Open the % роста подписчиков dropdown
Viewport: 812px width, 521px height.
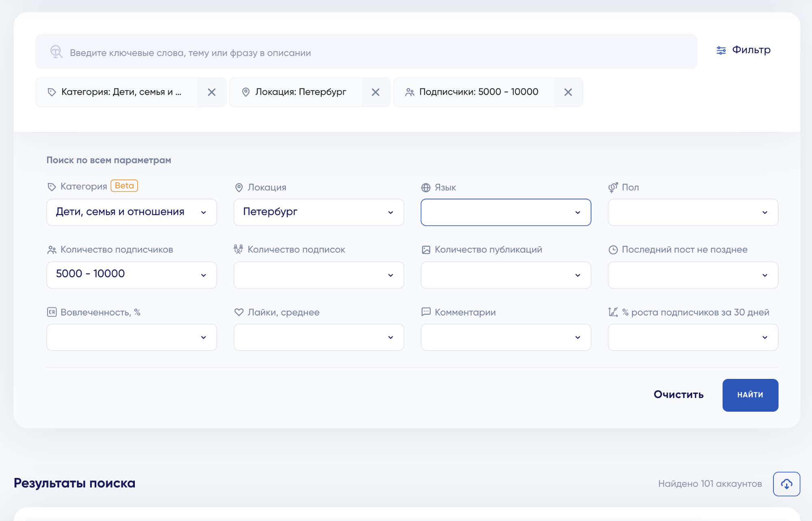pyautogui.click(x=693, y=337)
